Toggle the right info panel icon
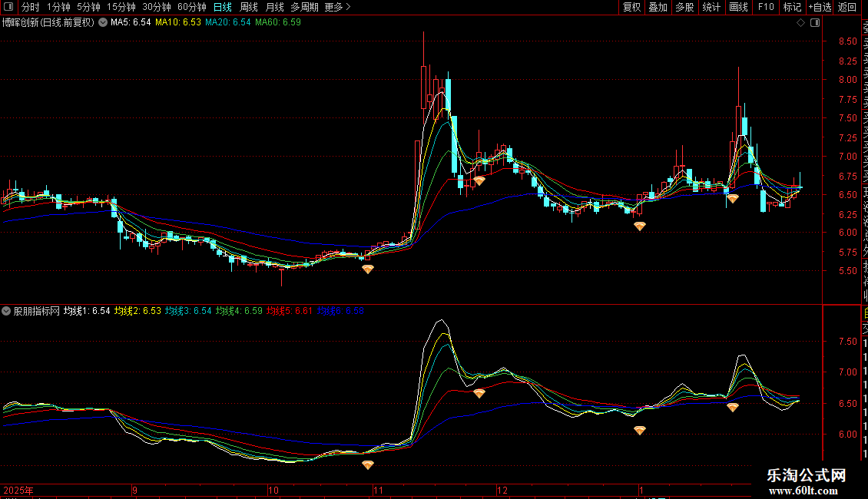The width and height of the screenshot is (868, 499). [815, 23]
